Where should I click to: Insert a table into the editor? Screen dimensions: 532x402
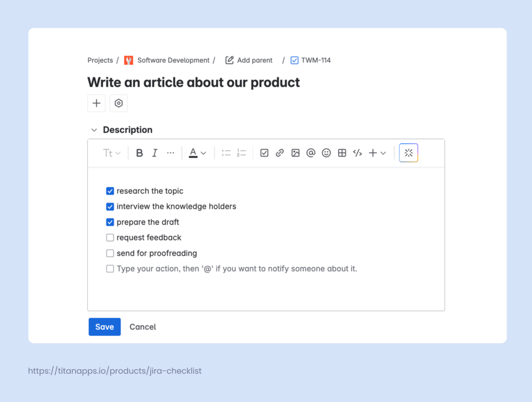click(341, 153)
